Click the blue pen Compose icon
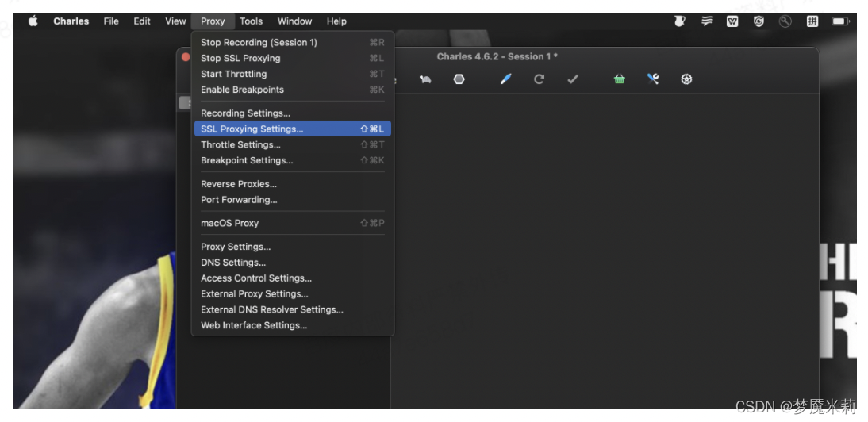The height and width of the screenshot is (422, 868). 505,79
